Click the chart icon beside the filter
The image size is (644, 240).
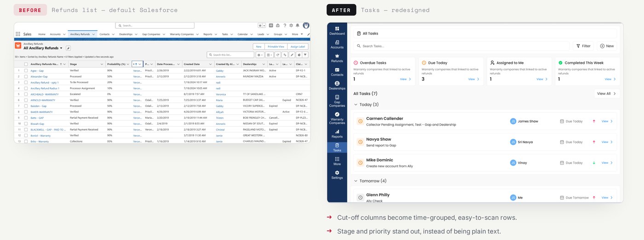(299, 55)
